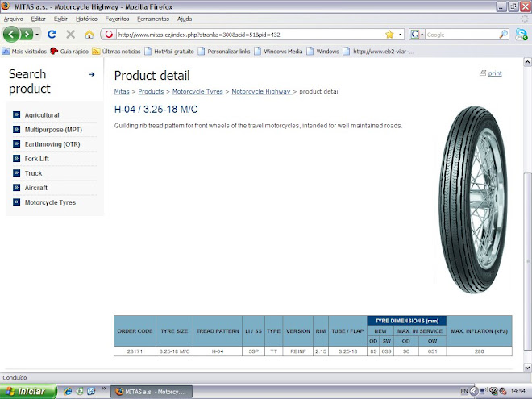Click the arrow icon beside Truck
532x399 pixels.
coord(16,173)
